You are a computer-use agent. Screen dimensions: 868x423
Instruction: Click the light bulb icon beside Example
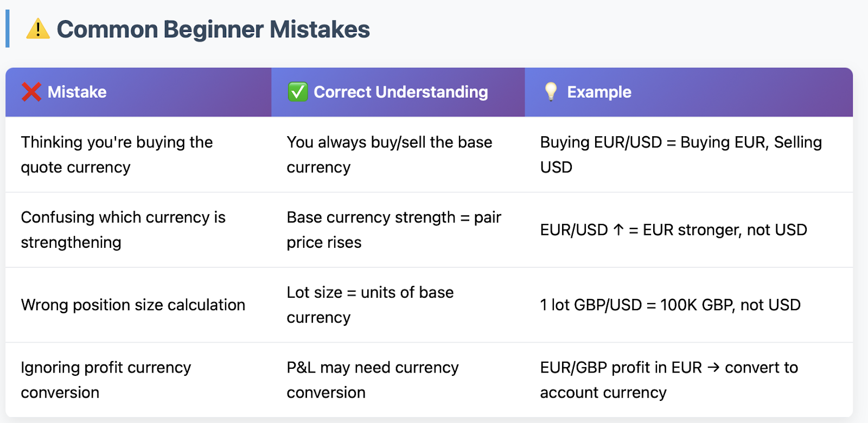click(x=551, y=92)
